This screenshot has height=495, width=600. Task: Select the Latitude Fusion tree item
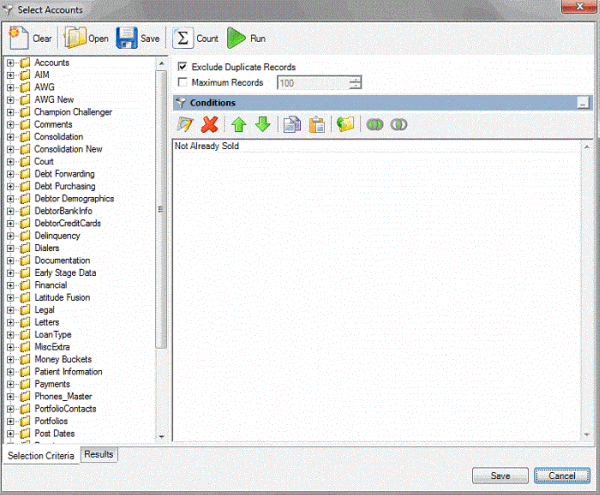62,297
